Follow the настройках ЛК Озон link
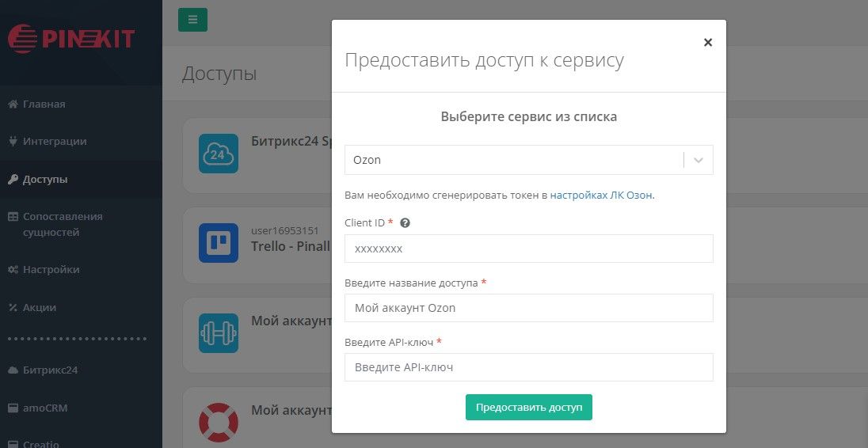 pyautogui.click(x=601, y=195)
